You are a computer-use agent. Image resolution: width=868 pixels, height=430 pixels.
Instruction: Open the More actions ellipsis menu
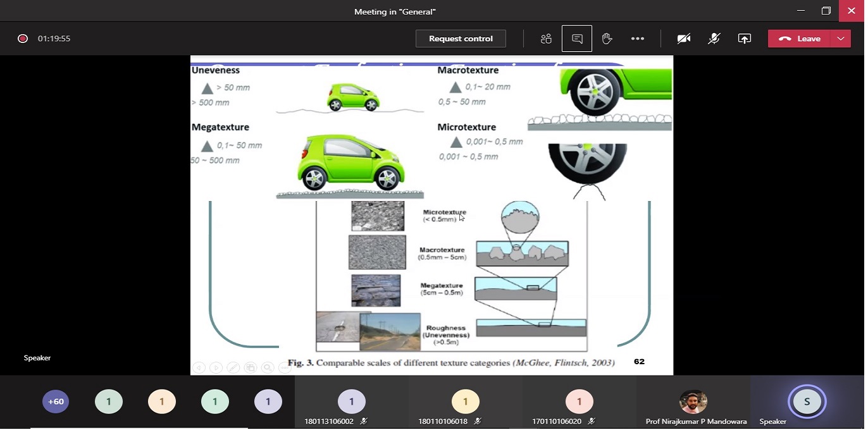(638, 39)
